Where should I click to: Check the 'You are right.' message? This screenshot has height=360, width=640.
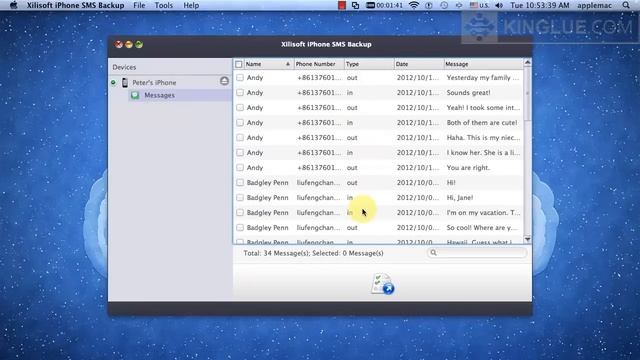(240, 167)
